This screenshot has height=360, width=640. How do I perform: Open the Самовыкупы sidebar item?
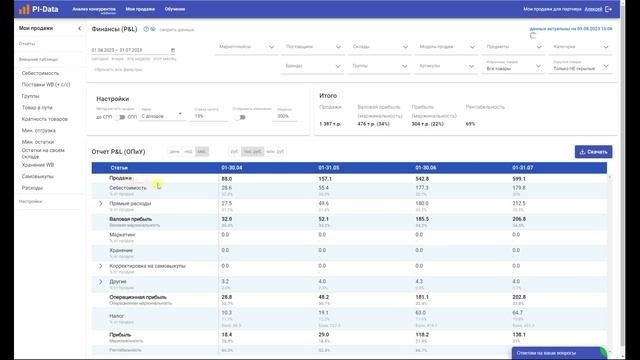tap(38, 176)
